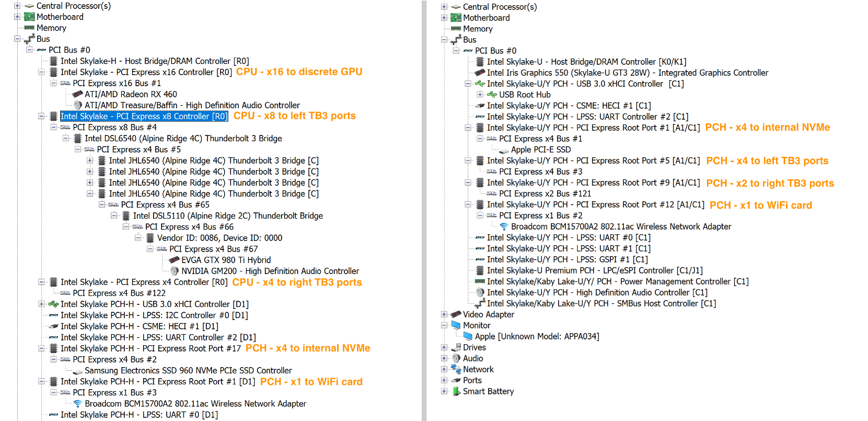The width and height of the screenshot is (868, 421).
Task: Click the NVIDIA GM200 audio controller speaker icon
Action: (x=175, y=271)
